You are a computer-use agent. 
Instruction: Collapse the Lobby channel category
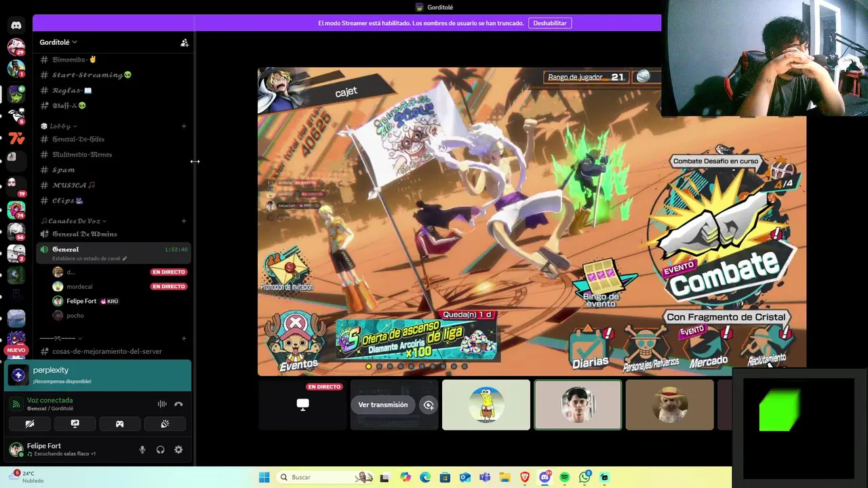tap(59, 126)
